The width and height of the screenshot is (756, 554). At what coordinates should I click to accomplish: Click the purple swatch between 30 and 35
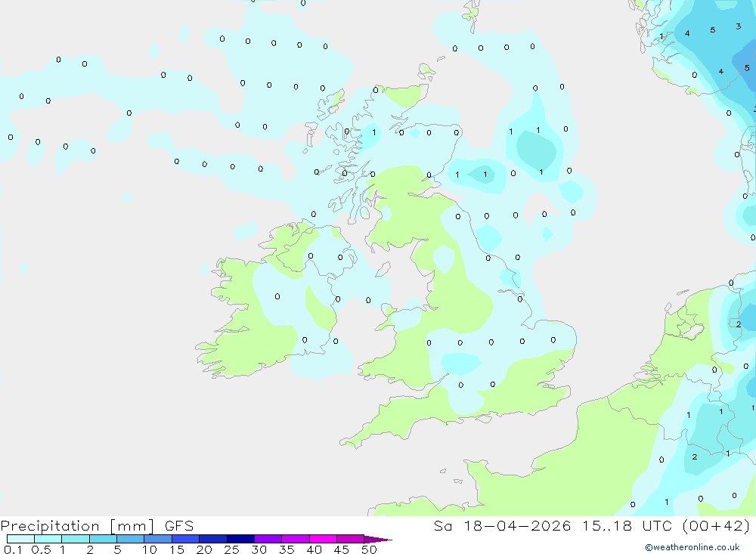(x=268, y=539)
